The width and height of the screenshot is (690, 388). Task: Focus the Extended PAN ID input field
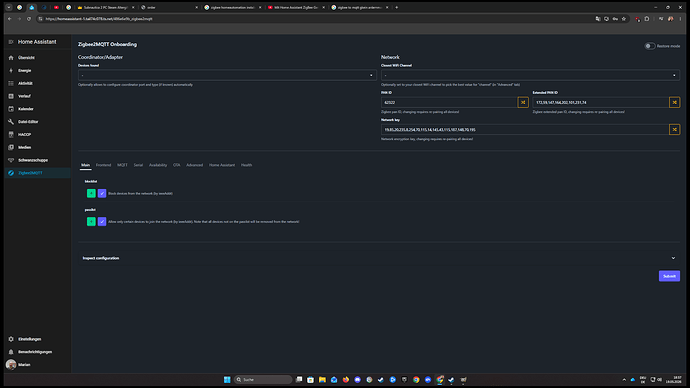(600, 102)
